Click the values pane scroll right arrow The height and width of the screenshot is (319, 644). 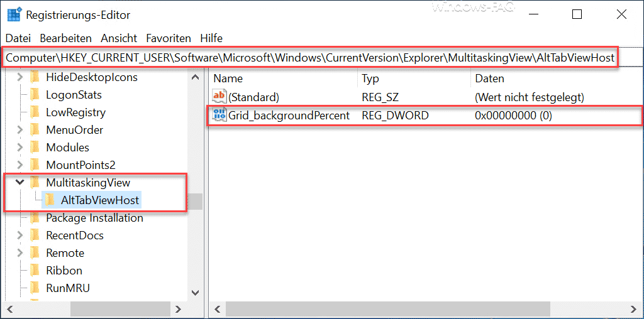pyautogui.click(x=634, y=308)
